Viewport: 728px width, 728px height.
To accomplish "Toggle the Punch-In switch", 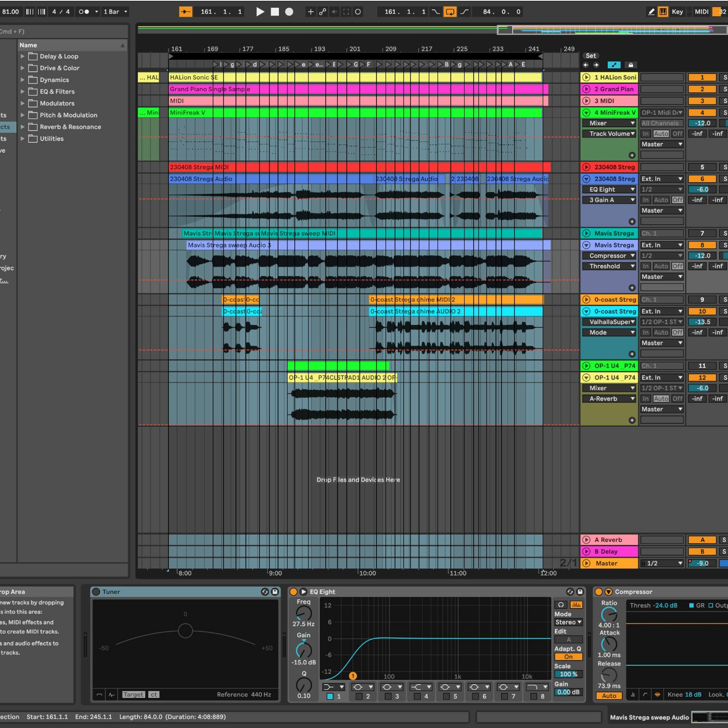I will point(436,12).
